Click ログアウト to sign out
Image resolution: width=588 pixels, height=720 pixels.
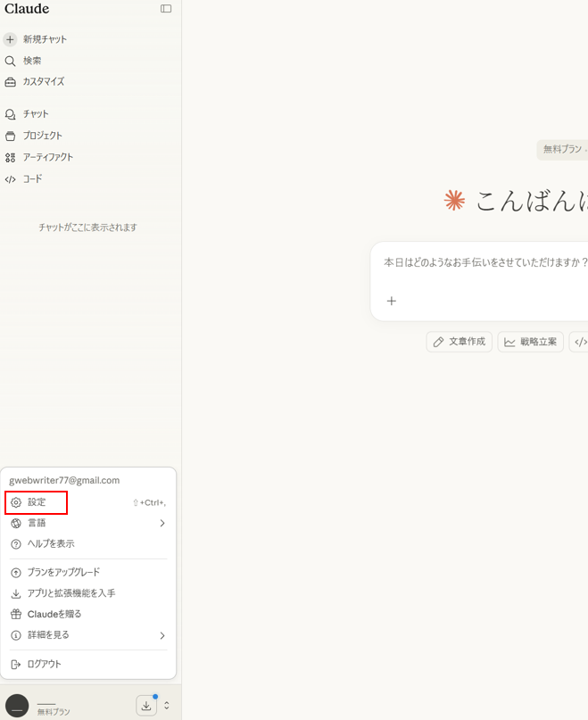pos(88,665)
